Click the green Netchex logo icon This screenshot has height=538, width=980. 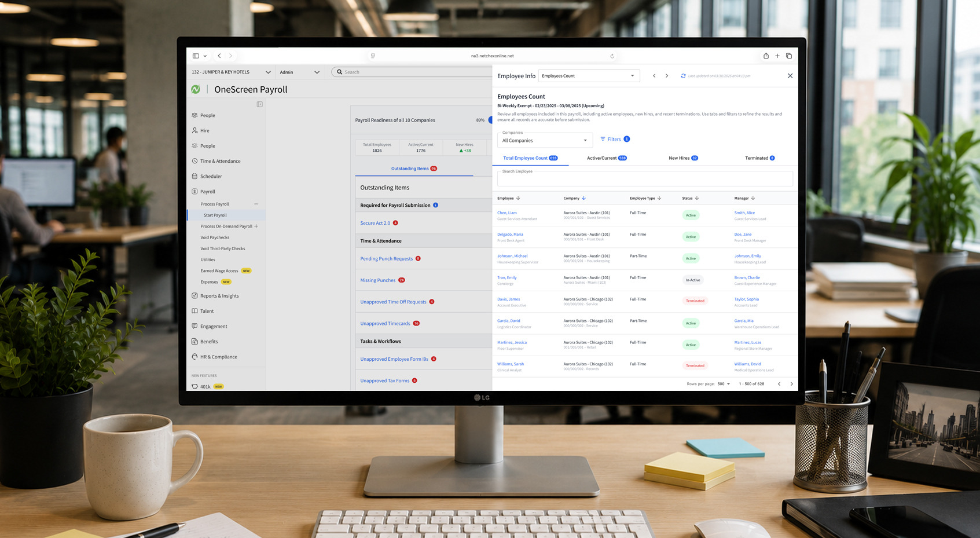pyautogui.click(x=196, y=89)
